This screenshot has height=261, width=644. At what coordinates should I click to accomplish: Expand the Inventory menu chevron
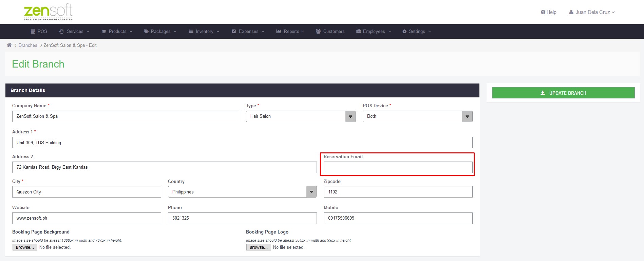tap(218, 32)
